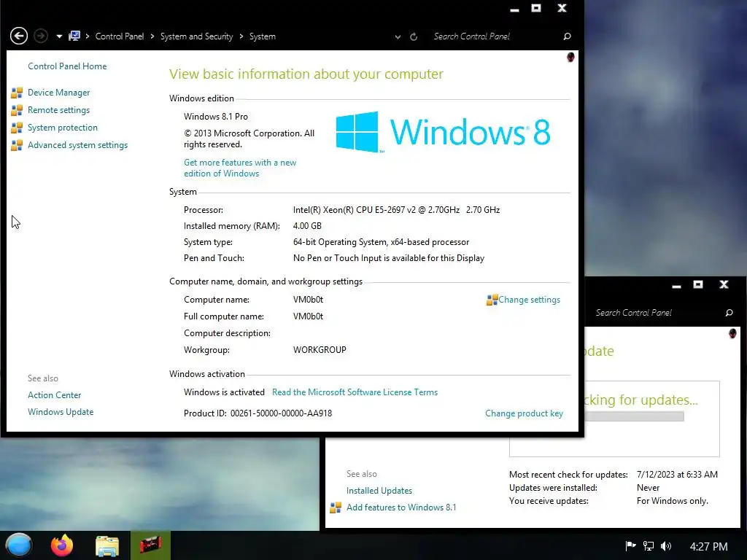
Task: Click the computer icon in address bar
Action: coord(74,36)
